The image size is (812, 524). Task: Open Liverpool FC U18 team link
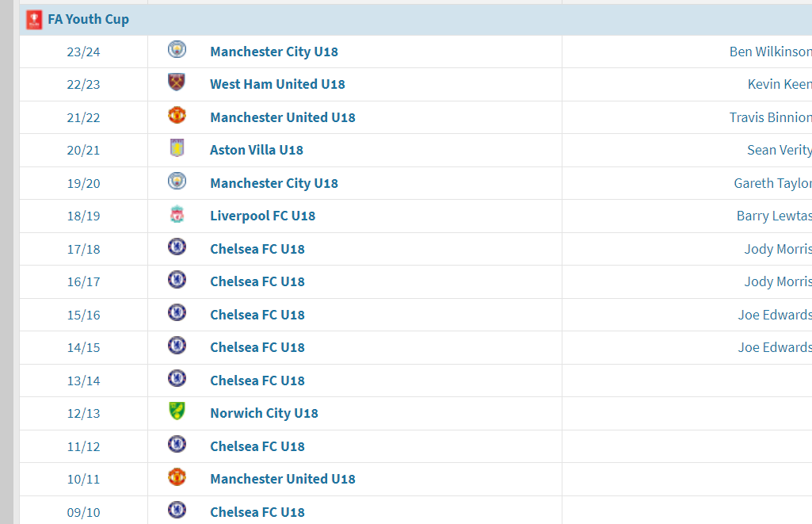pyautogui.click(x=262, y=216)
